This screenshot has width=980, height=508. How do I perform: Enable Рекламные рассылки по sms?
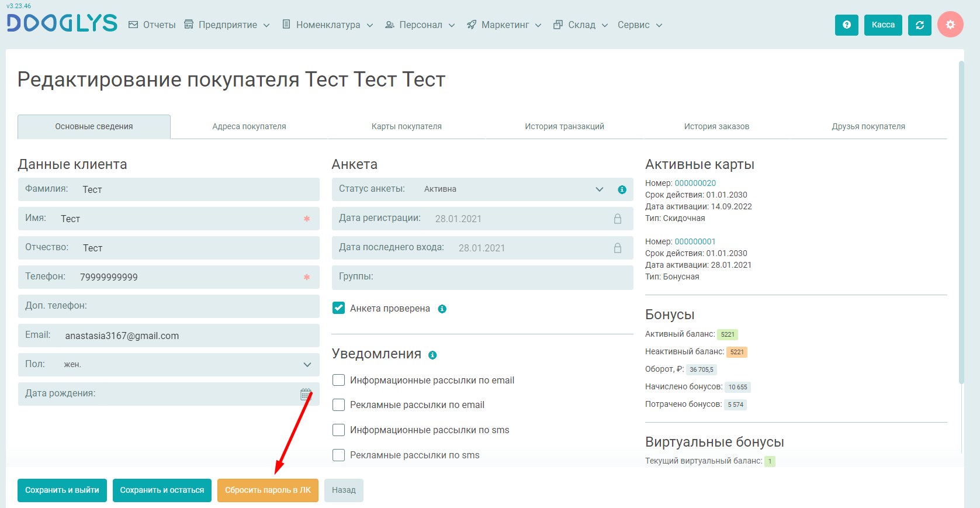tap(338, 455)
